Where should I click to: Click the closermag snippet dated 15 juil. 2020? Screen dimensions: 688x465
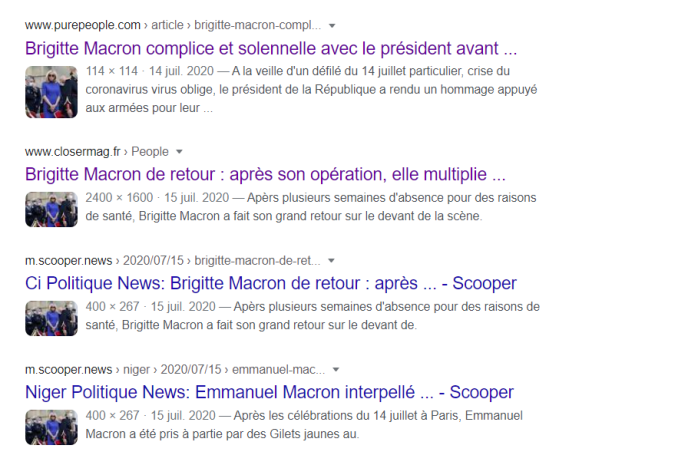[312, 206]
